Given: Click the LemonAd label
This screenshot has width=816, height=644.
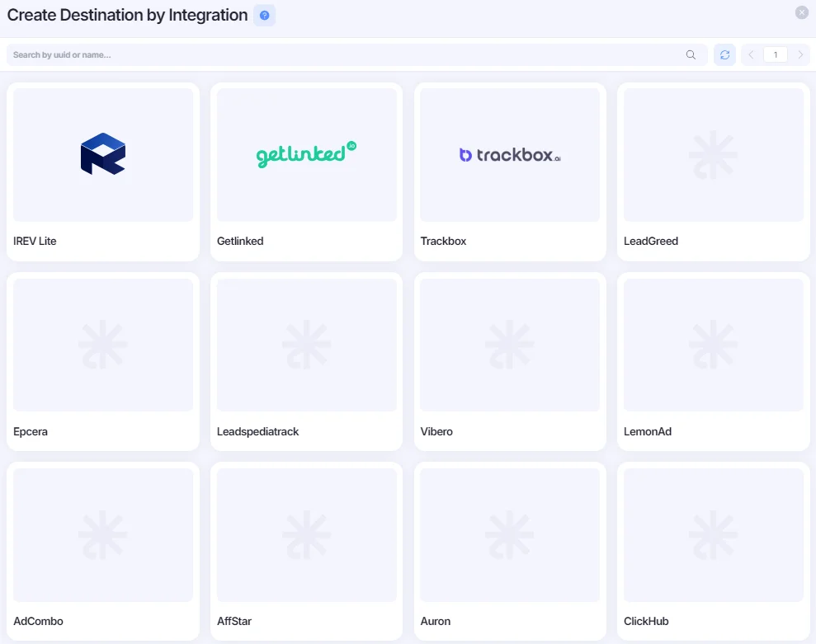Looking at the screenshot, I should [x=648, y=431].
